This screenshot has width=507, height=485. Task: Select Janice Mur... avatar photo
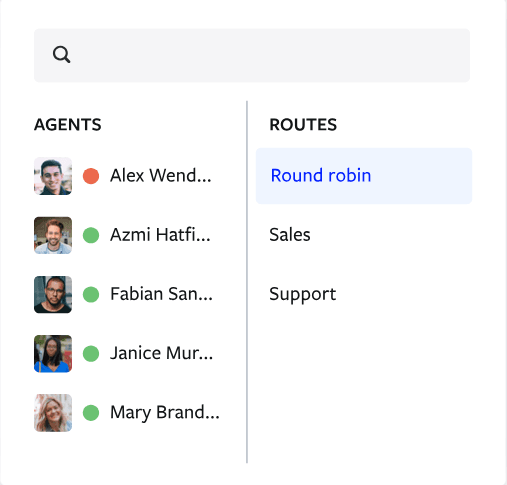53,354
